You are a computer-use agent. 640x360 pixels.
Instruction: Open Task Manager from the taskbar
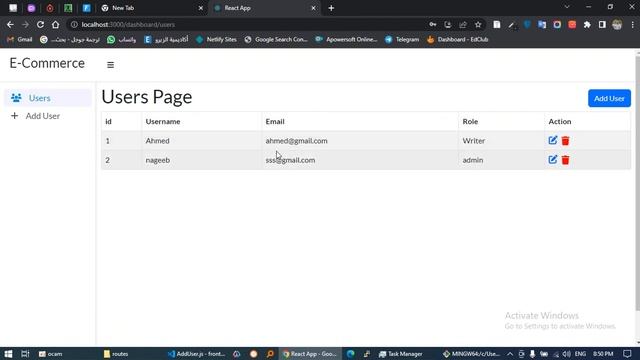(x=400, y=354)
